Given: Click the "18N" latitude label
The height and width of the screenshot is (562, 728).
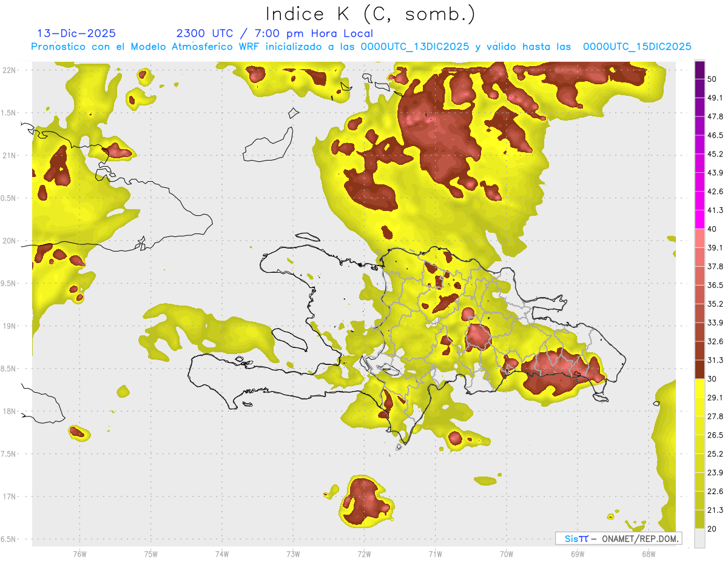Looking at the screenshot, I should pos(10,411).
